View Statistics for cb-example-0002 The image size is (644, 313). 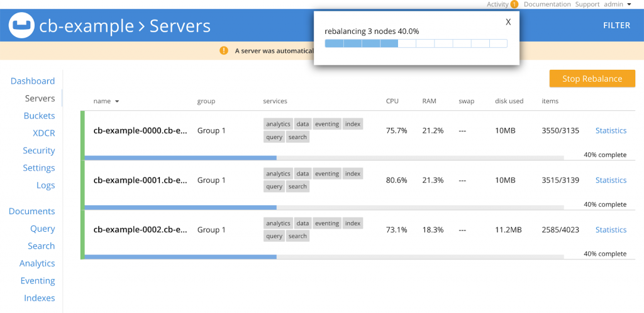coord(611,230)
